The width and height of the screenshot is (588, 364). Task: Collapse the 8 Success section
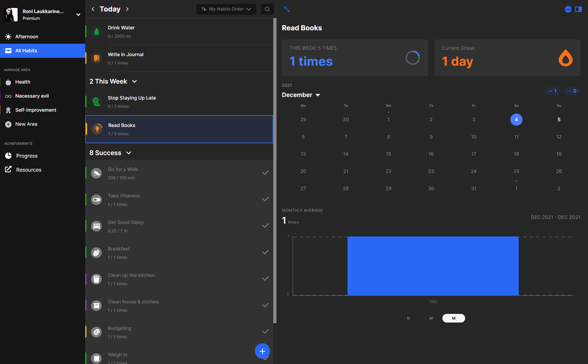click(129, 153)
